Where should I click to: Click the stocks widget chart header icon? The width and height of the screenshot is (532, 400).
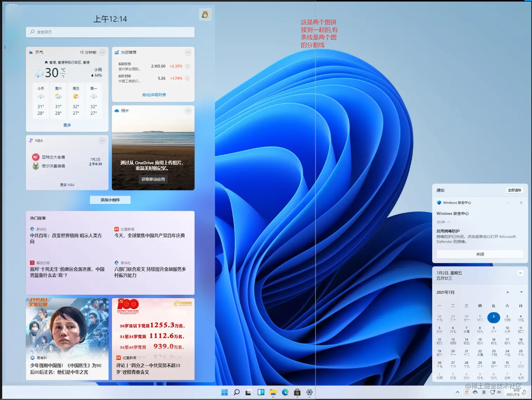coord(116,52)
